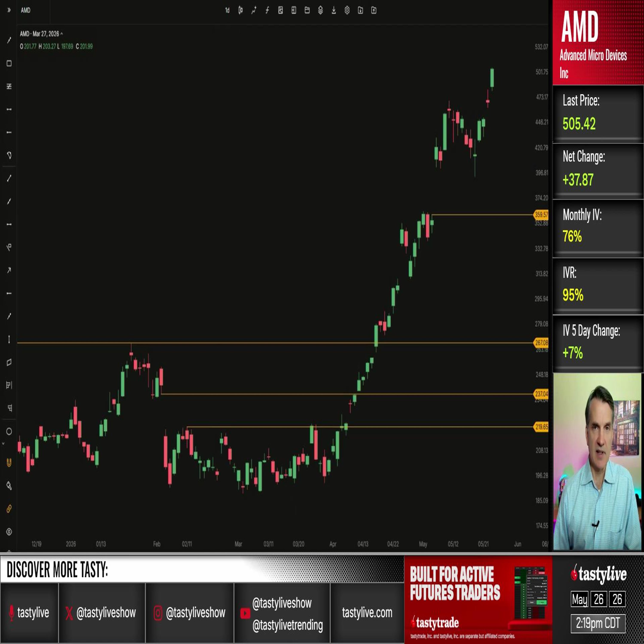
Task: Expand the left drawing toolbar with double-chevron
Action: coord(9,10)
